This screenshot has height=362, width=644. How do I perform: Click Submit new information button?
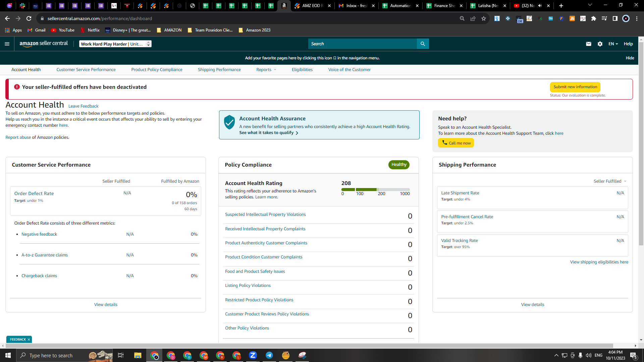(x=575, y=87)
